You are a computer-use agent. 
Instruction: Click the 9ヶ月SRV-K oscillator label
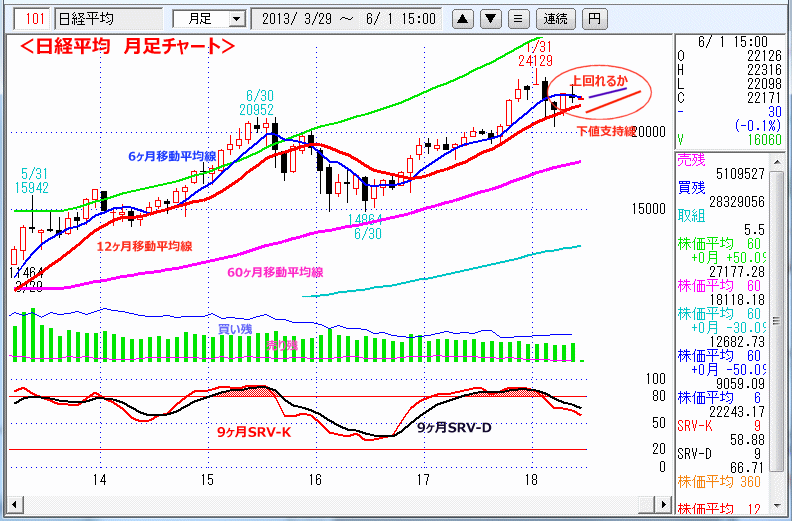(257, 432)
